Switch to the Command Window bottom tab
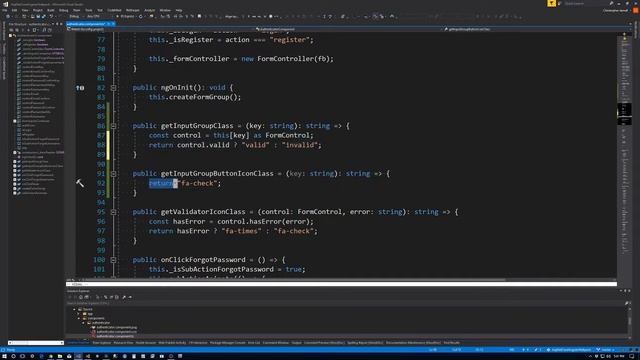 (x=276, y=343)
